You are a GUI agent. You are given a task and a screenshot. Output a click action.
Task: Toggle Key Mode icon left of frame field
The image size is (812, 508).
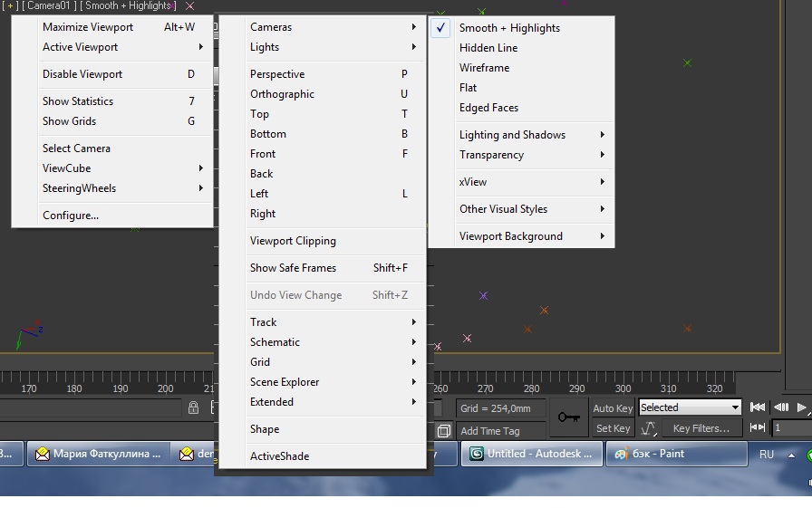(758, 427)
